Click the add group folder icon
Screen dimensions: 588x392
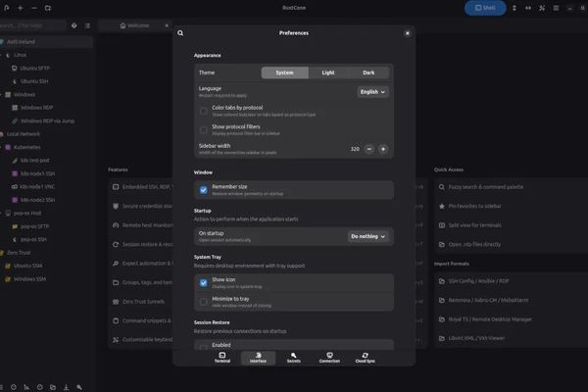click(48, 8)
